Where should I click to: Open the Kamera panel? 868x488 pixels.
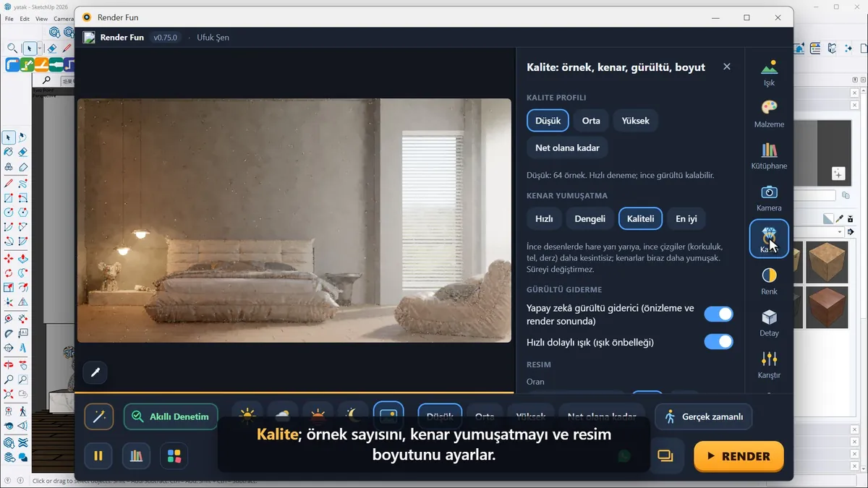click(x=769, y=198)
